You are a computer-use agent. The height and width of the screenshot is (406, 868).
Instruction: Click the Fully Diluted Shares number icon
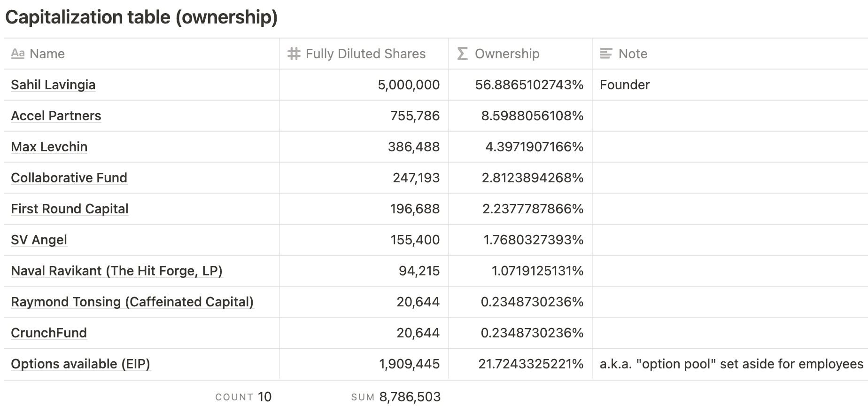click(294, 54)
